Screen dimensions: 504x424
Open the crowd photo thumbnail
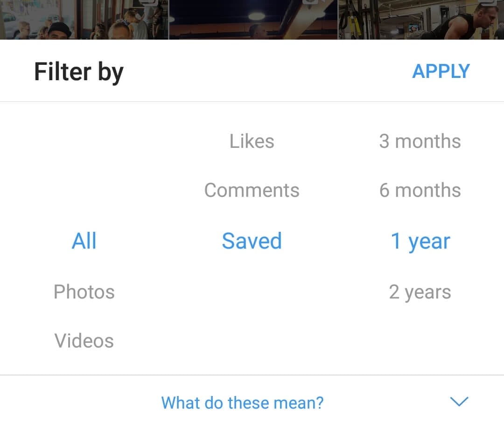coord(84,20)
